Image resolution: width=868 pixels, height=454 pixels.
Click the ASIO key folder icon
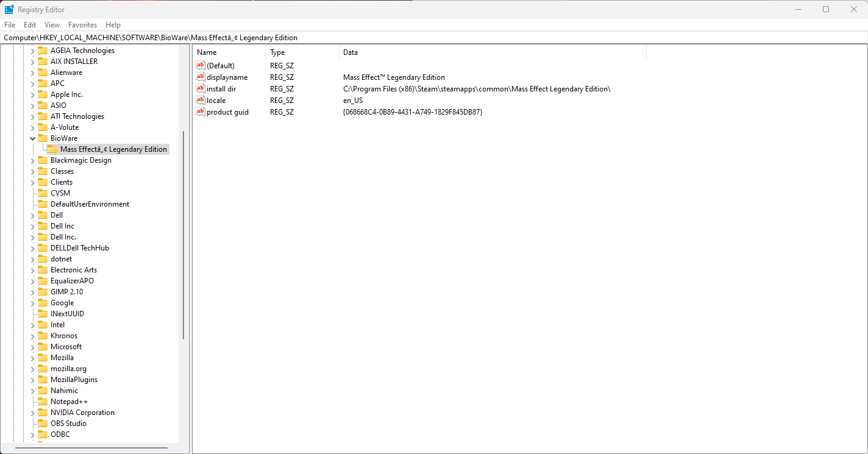[43, 105]
